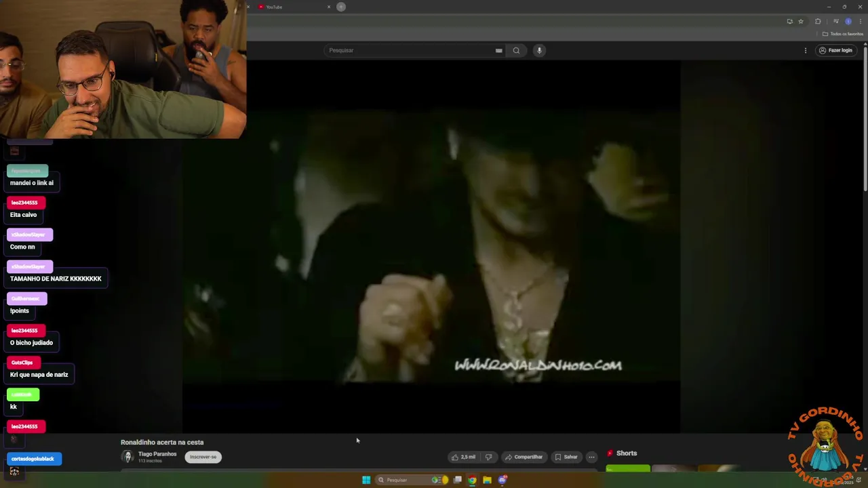Open the on-screen keyboard icon in search box

click(498, 50)
